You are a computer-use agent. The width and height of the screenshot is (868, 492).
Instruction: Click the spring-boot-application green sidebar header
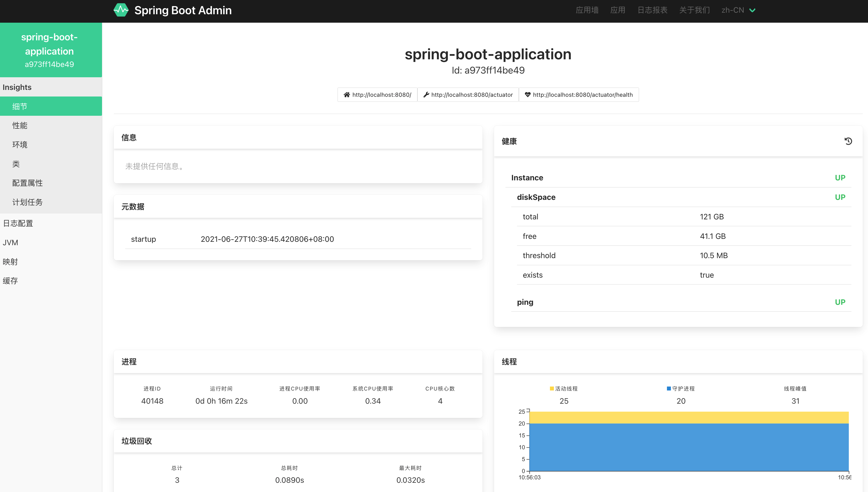point(51,50)
